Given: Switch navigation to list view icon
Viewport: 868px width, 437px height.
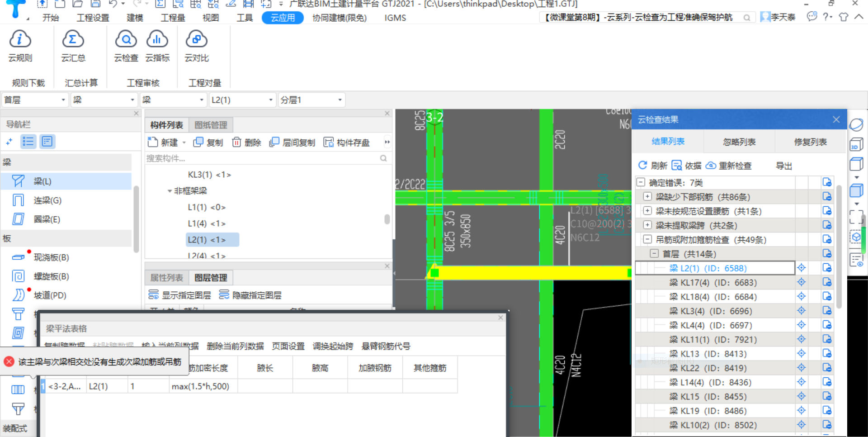Looking at the screenshot, I should click(28, 142).
